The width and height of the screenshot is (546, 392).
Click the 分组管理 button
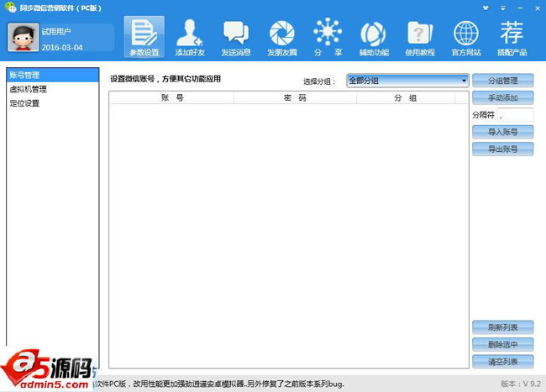click(503, 81)
